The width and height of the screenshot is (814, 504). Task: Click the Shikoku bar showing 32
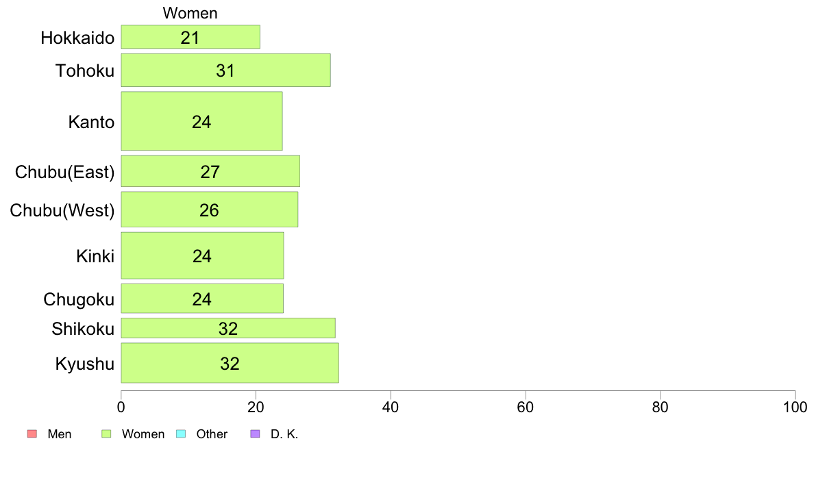click(228, 328)
